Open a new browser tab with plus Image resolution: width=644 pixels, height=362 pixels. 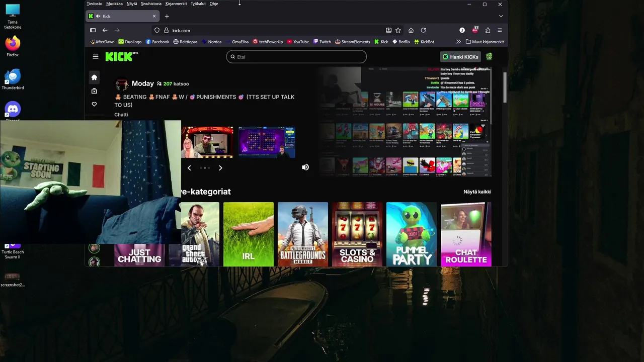coord(167,16)
